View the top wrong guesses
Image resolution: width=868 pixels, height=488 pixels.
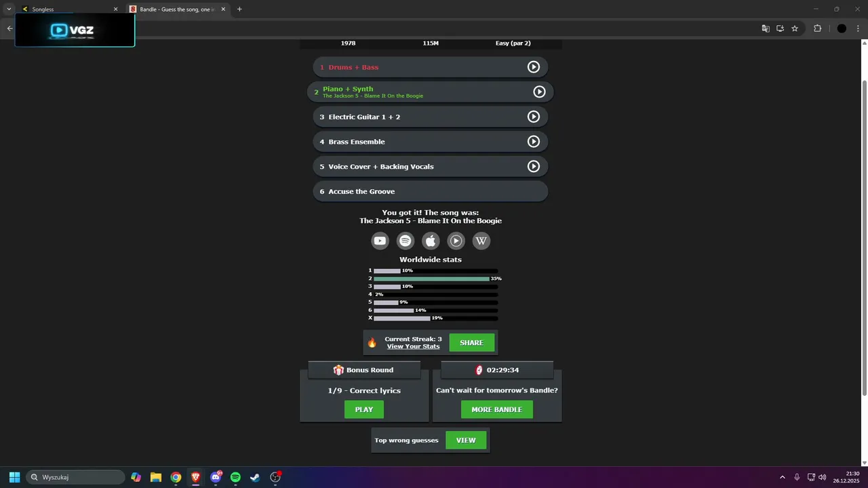pos(466,440)
